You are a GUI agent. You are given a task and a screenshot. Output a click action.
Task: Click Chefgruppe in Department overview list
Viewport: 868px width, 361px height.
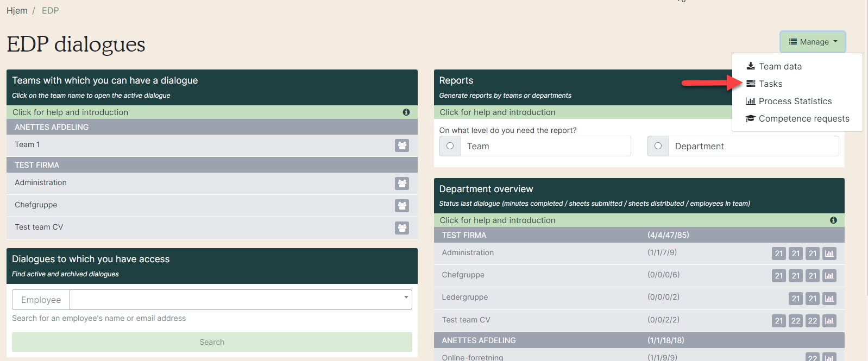coord(463,275)
